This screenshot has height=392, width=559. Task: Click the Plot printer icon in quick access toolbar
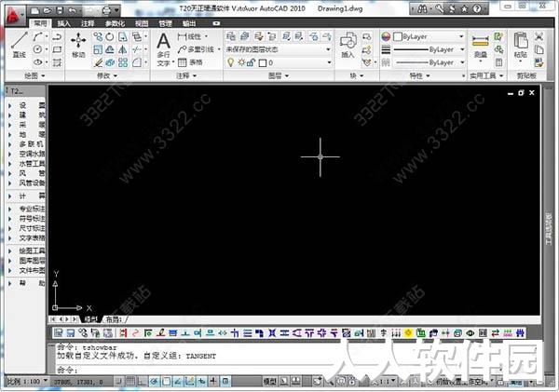click(x=106, y=10)
